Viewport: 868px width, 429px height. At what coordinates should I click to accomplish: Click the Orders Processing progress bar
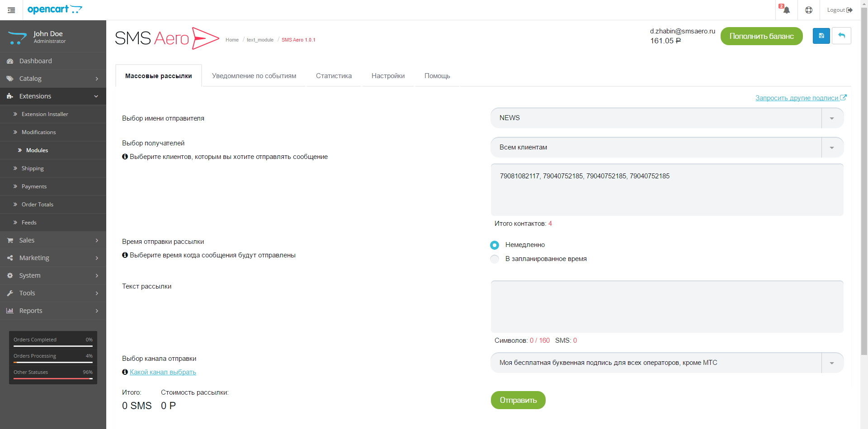(x=53, y=362)
